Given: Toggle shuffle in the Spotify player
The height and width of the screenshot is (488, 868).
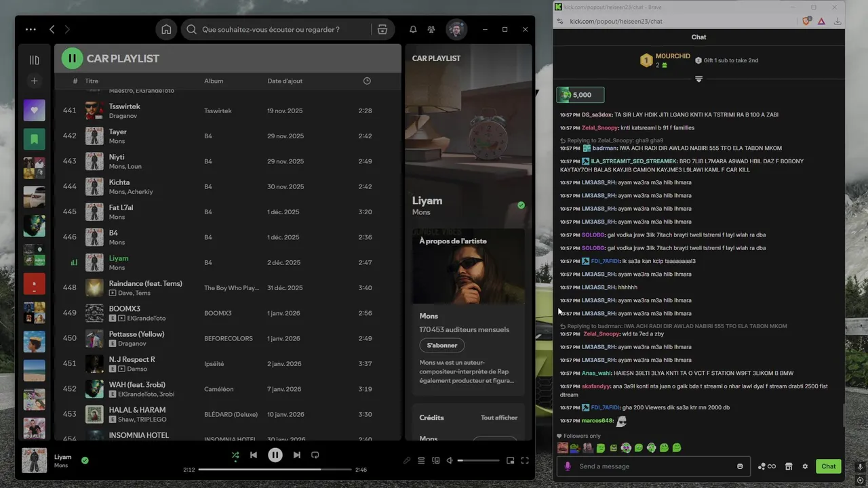Looking at the screenshot, I should [235, 455].
